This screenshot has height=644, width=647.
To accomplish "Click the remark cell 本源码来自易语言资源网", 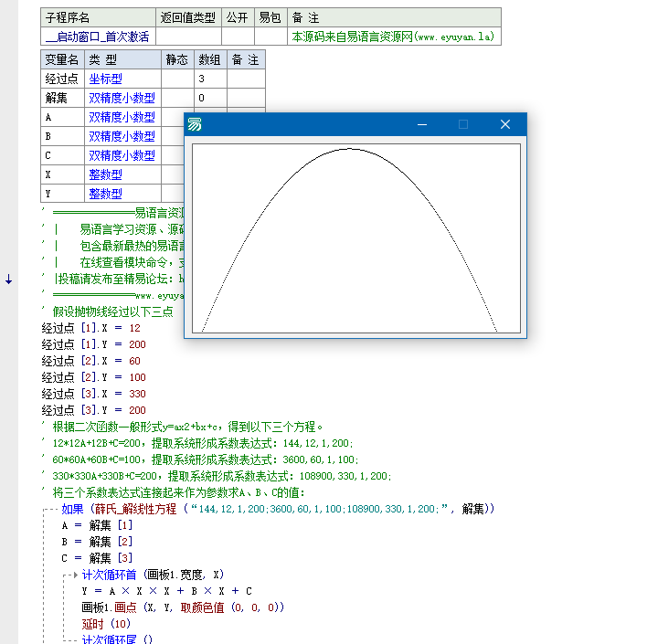I will [393, 37].
